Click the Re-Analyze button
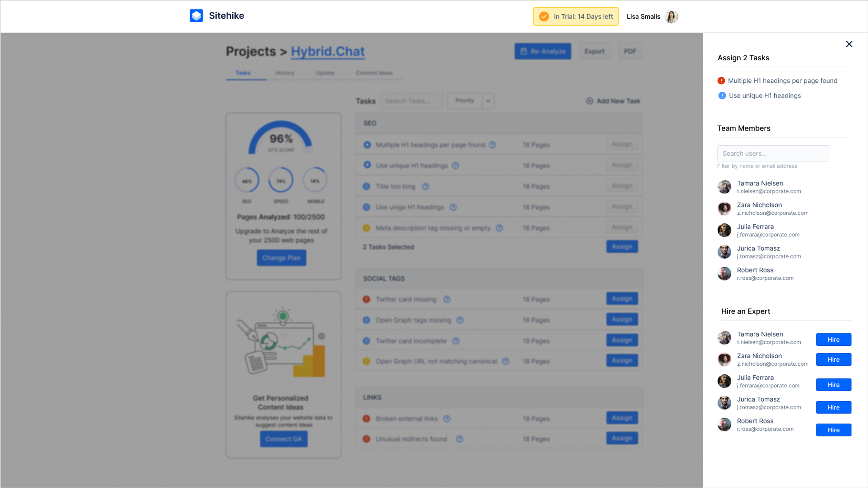Screen dimensions: 868x488 pyautogui.click(x=542, y=51)
